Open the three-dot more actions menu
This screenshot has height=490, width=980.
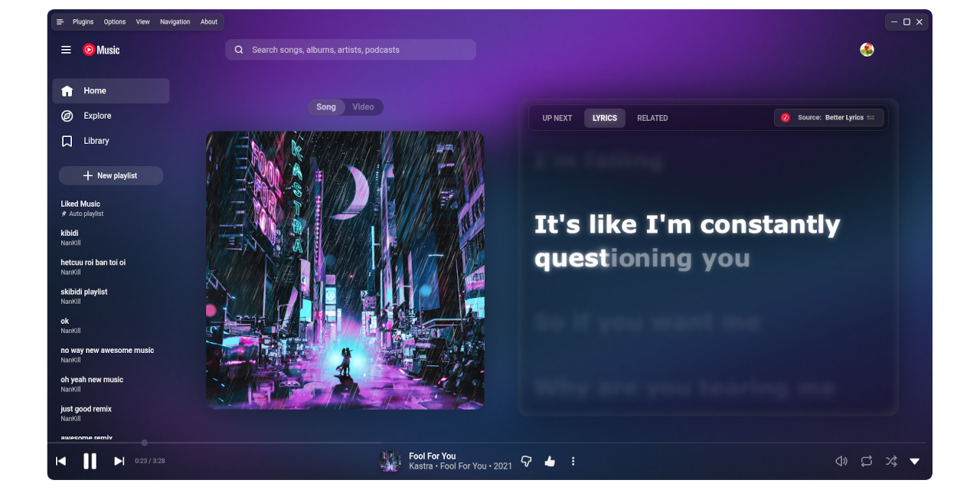point(573,461)
